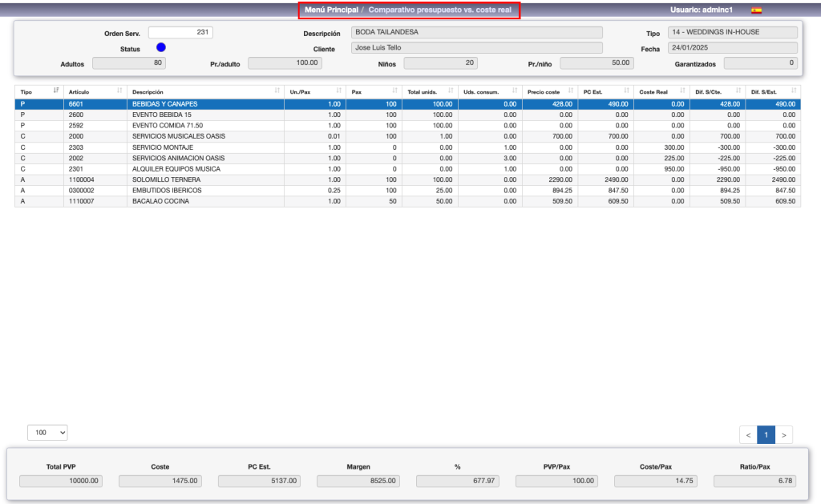Go to the Menú Principal breadcrumb
Viewport: 821px width, 504px height.
[x=331, y=10]
